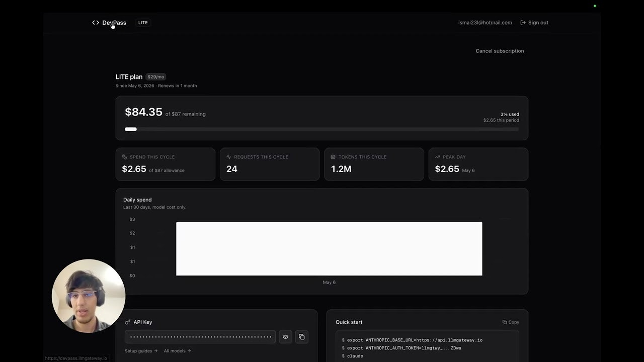
Task: Click the '3% used' label
Action: click(x=510, y=114)
